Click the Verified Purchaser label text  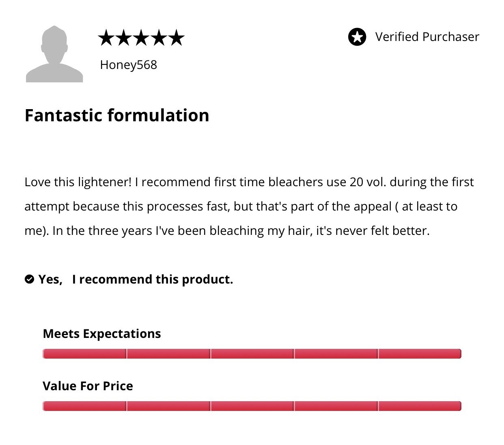(x=427, y=37)
